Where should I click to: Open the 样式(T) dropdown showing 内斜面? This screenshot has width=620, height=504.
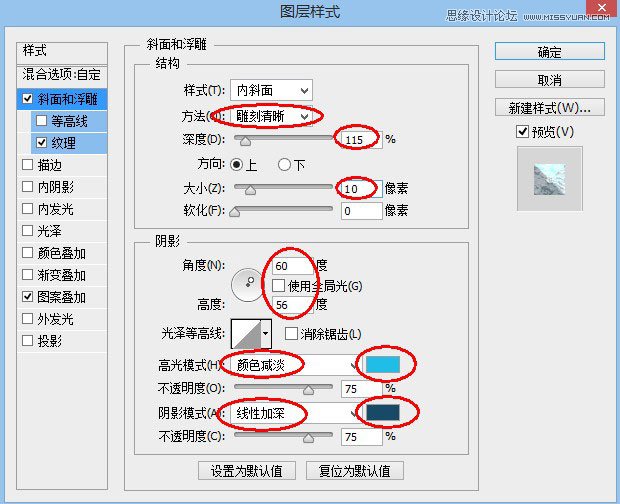271,90
